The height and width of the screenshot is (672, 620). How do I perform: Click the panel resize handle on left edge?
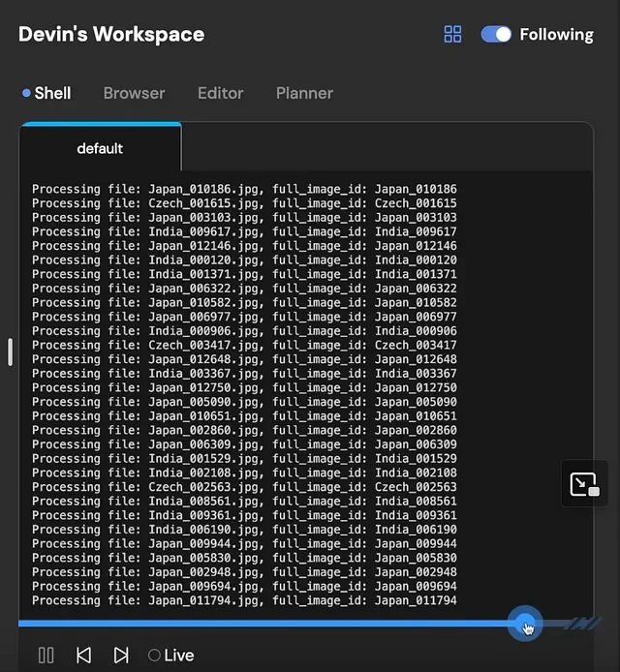(x=11, y=352)
